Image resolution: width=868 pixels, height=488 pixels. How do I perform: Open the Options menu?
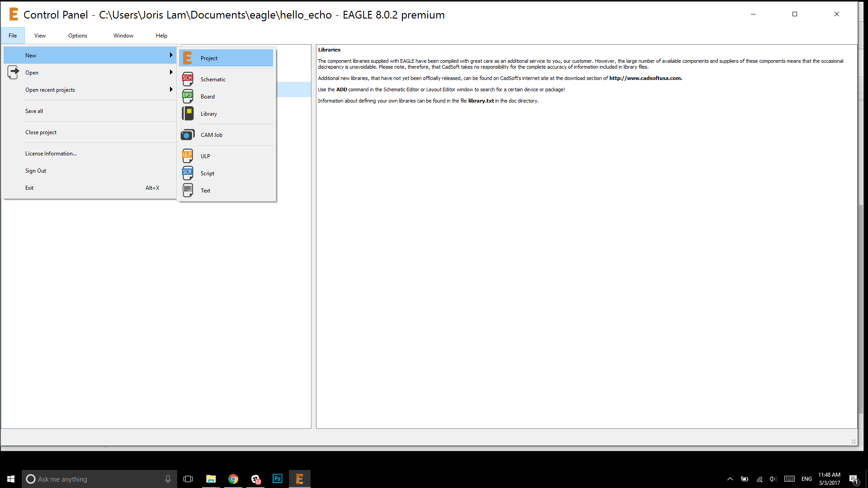click(78, 36)
